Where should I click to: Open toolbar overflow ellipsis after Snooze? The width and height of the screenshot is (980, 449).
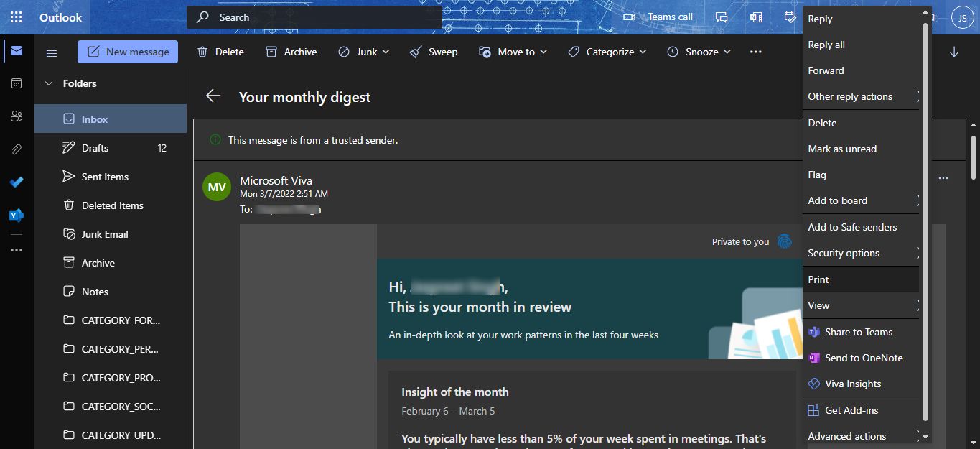point(755,52)
